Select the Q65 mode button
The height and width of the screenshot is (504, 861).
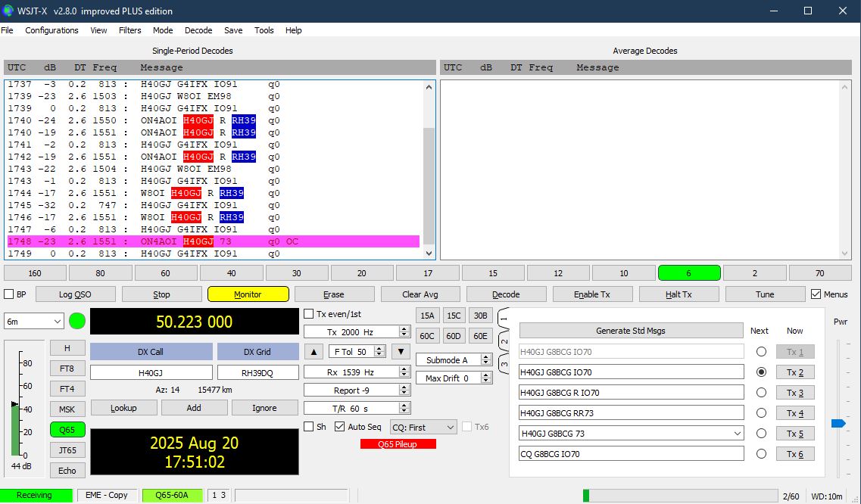point(67,429)
